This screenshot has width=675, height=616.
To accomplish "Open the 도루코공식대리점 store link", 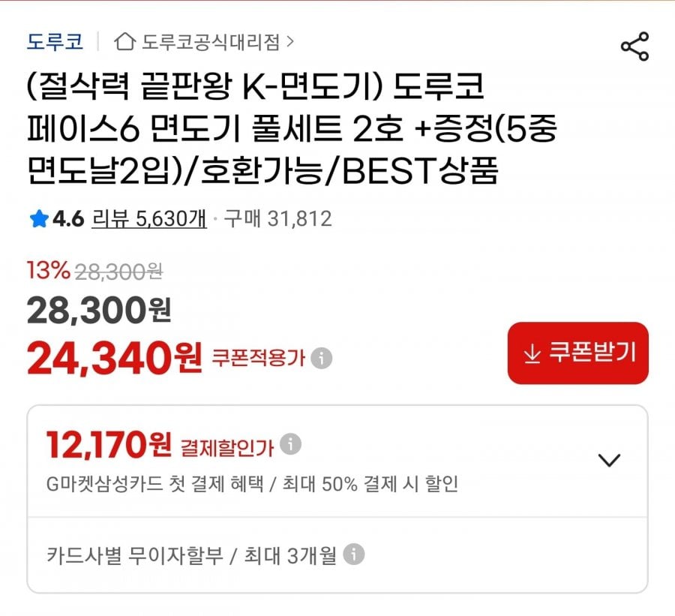I will [x=211, y=42].
